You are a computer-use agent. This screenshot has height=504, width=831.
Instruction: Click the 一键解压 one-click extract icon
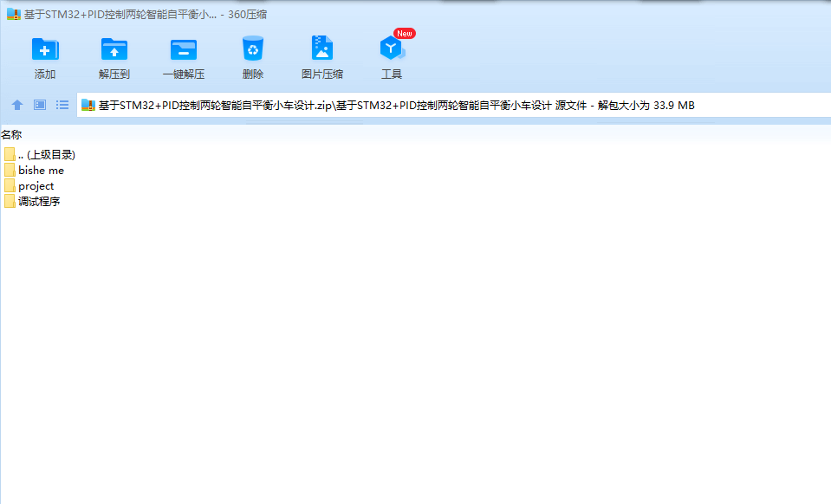[x=184, y=49]
